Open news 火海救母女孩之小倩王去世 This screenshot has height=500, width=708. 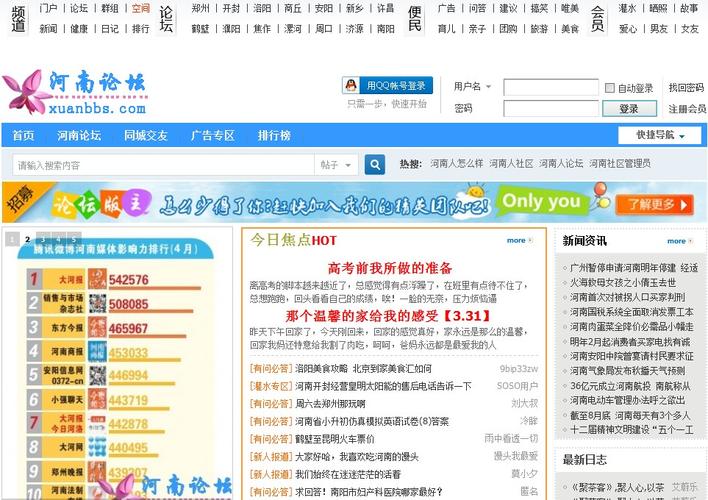coord(623,282)
